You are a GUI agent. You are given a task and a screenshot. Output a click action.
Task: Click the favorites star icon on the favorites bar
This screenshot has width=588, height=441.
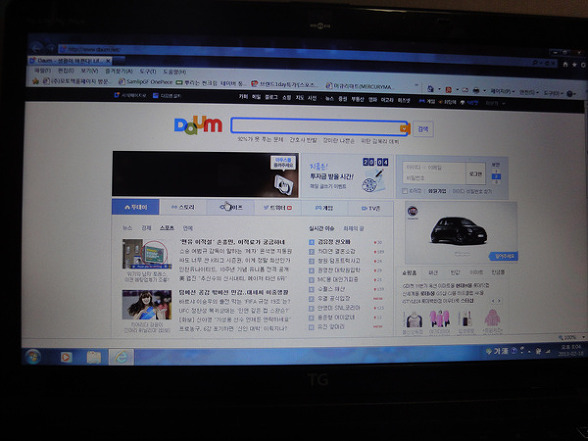click(36, 81)
